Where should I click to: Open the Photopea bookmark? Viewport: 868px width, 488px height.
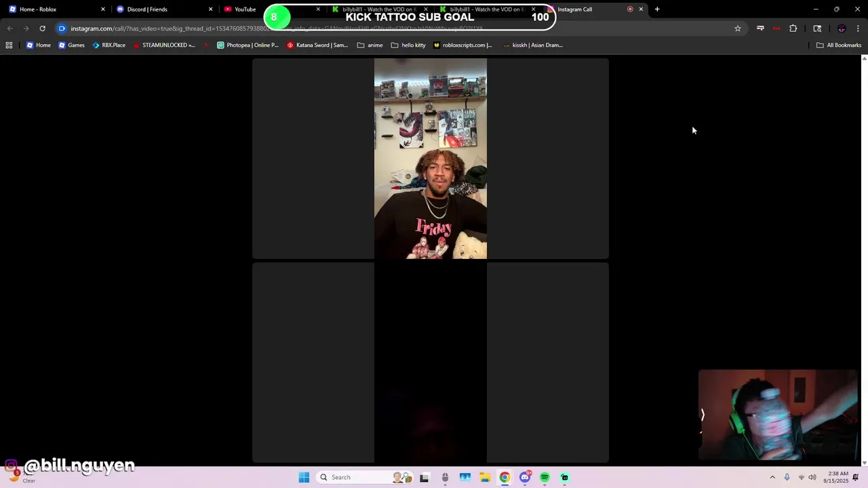pyautogui.click(x=248, y=45)
